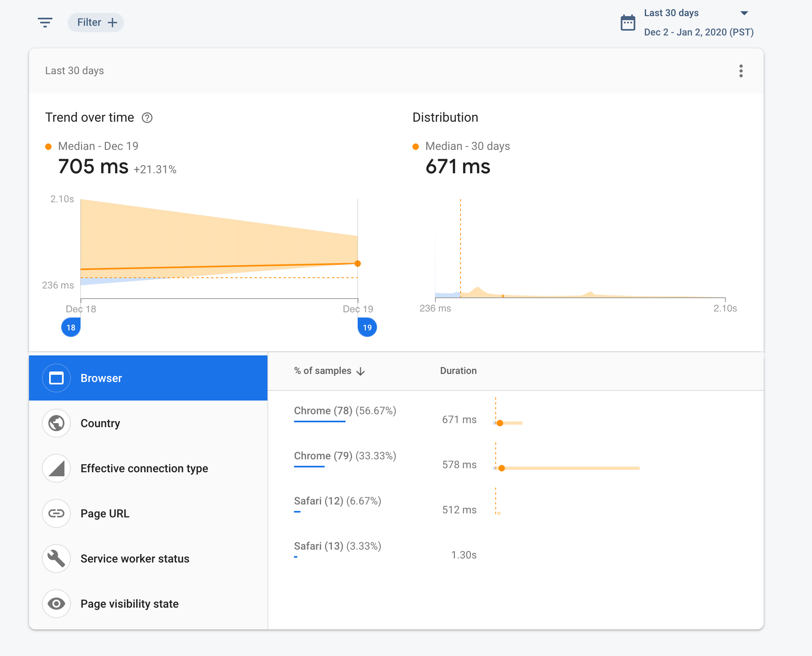Open the Safari (12) browser entry

pos(337,501)
